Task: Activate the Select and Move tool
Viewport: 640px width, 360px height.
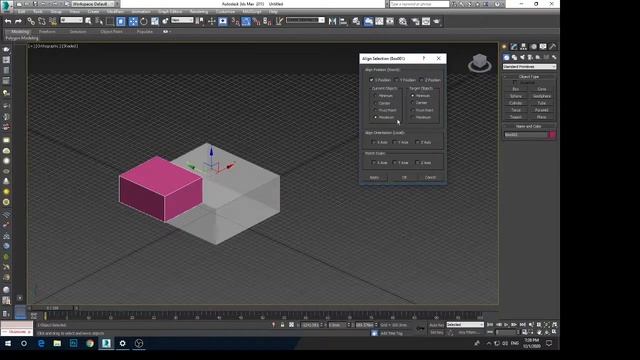Action: (133, 21)
